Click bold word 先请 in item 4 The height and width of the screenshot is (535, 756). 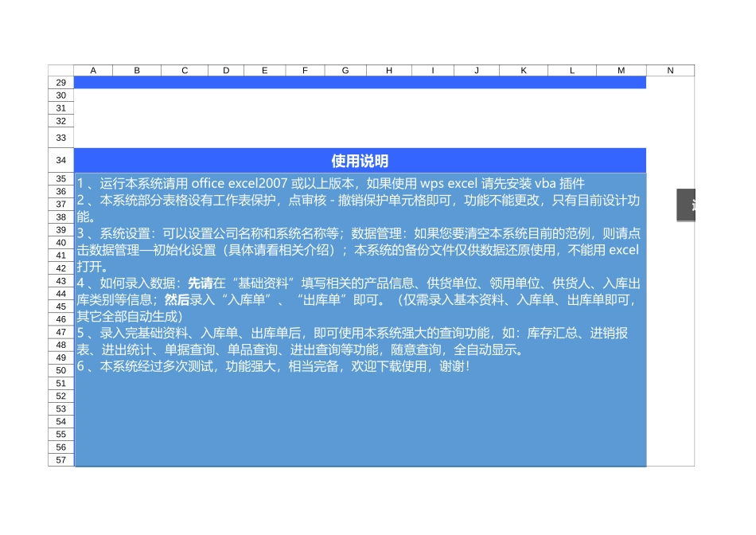pyautogui.click(x=200, y=283)
